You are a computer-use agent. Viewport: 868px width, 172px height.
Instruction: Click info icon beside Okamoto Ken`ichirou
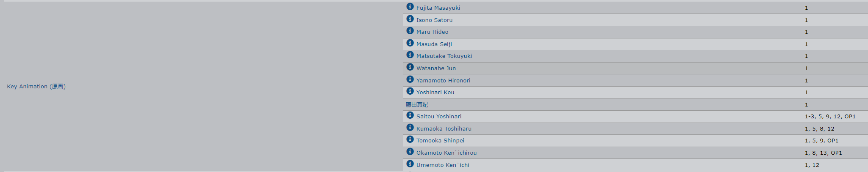[410, 152]
